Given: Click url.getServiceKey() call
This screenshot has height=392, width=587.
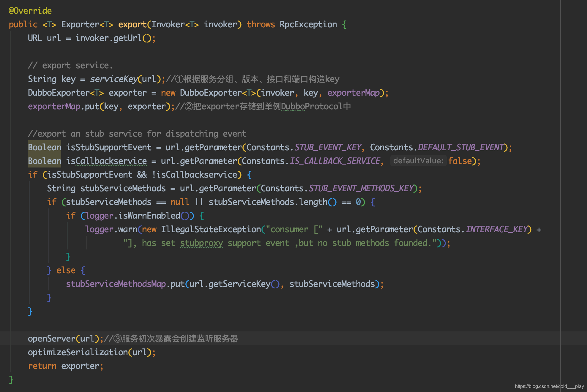Looking at the screenshot, I should pos(235,284).
